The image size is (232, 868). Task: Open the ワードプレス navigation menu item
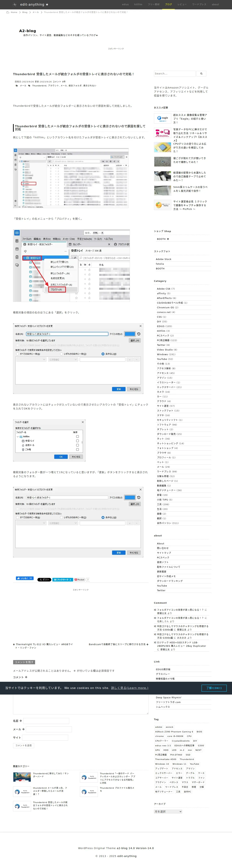click(199, 4)
